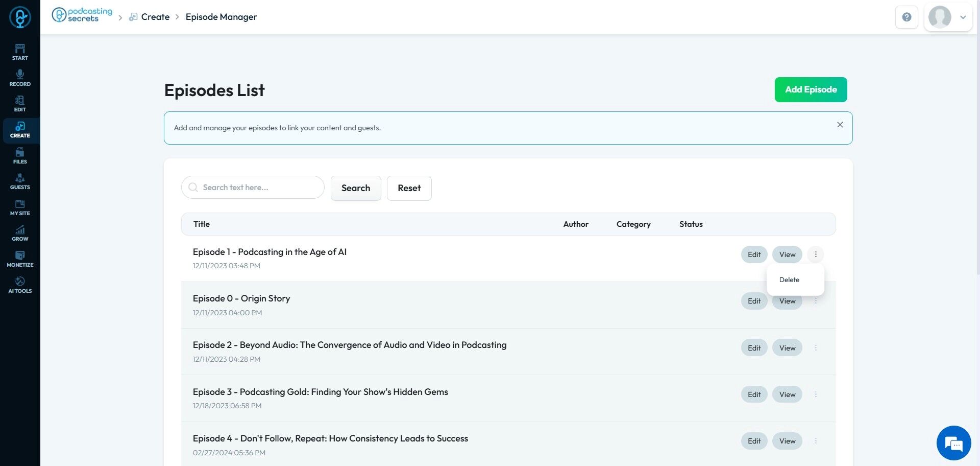Dismiss the episodes info banner
This screenshot has width=980, height=466.
pyautogui.click(x=840, y=125)
